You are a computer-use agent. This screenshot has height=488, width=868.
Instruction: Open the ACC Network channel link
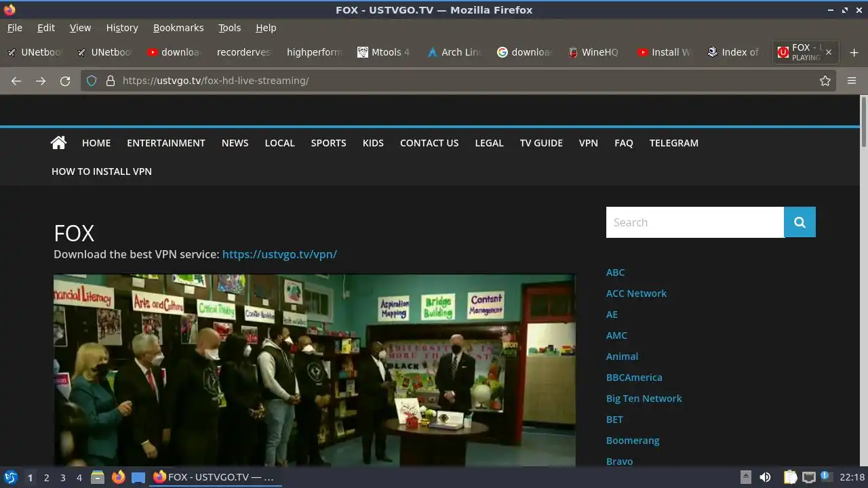(x=636, y=293)
